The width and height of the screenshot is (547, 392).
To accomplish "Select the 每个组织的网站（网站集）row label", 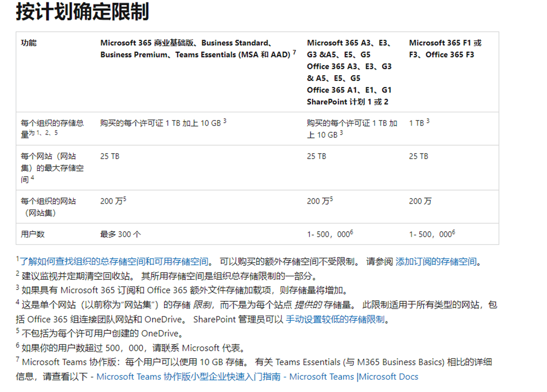I will pos(48,207).
